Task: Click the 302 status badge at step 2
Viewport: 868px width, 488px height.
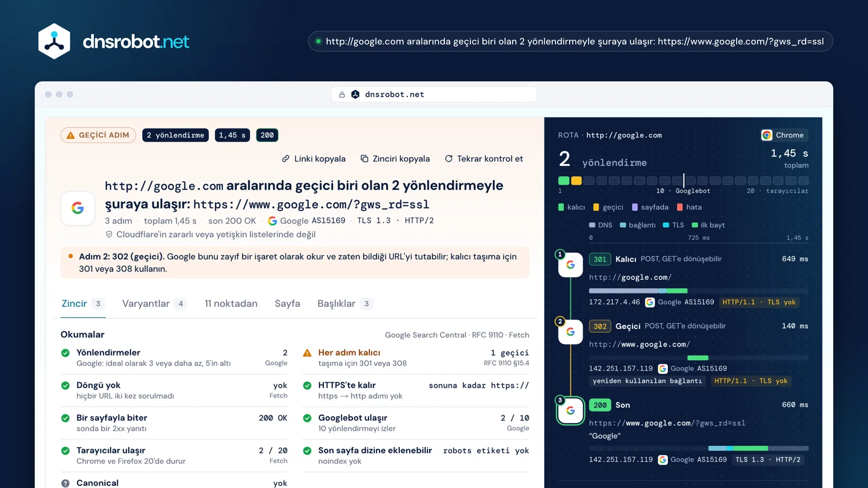Action: click(600, 326)
